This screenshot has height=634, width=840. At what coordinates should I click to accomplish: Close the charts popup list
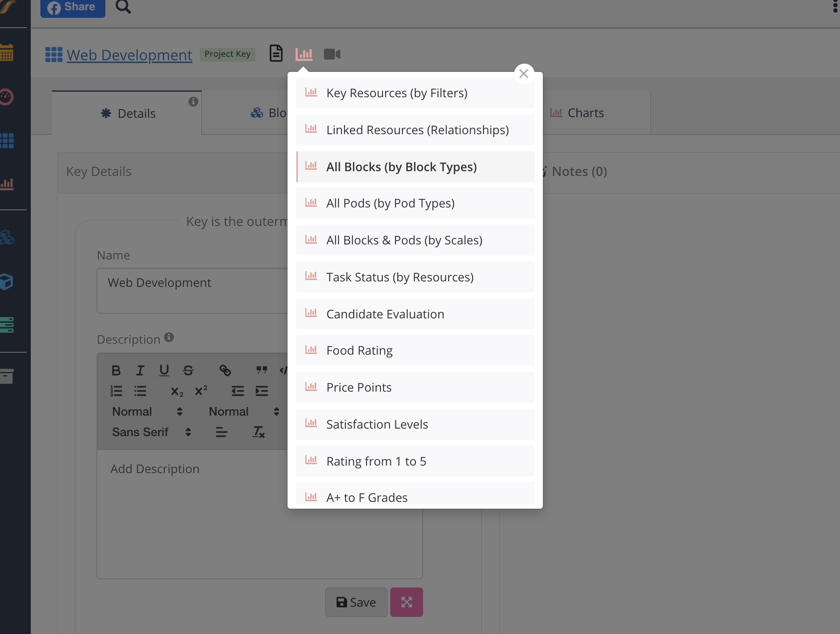[x=524, y=74]
